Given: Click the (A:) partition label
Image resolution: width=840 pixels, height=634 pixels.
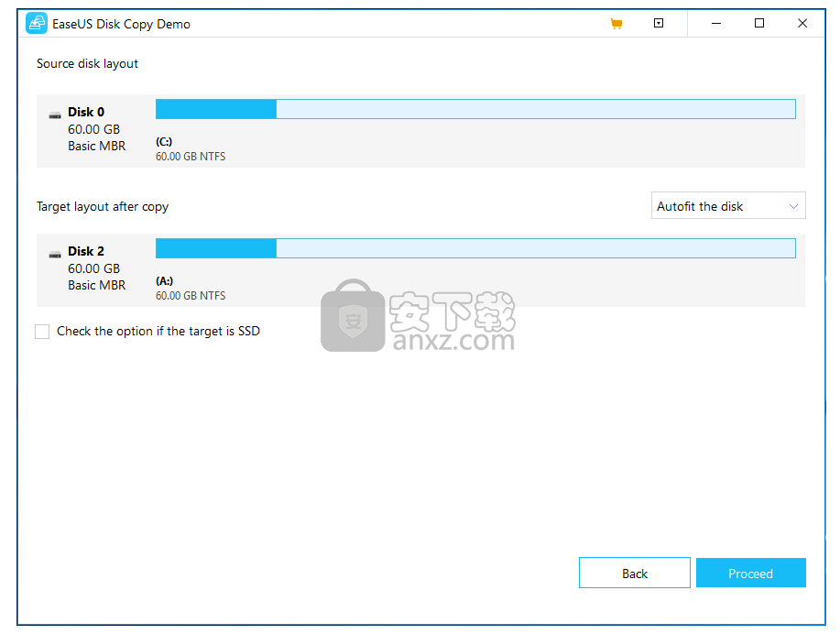Looking at the screenshot, I should pos(164,281).
